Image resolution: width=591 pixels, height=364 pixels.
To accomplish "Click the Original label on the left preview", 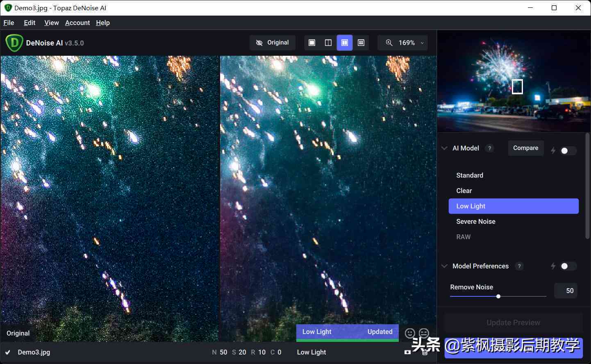I will pyautogui.click(x=18, y=333).
